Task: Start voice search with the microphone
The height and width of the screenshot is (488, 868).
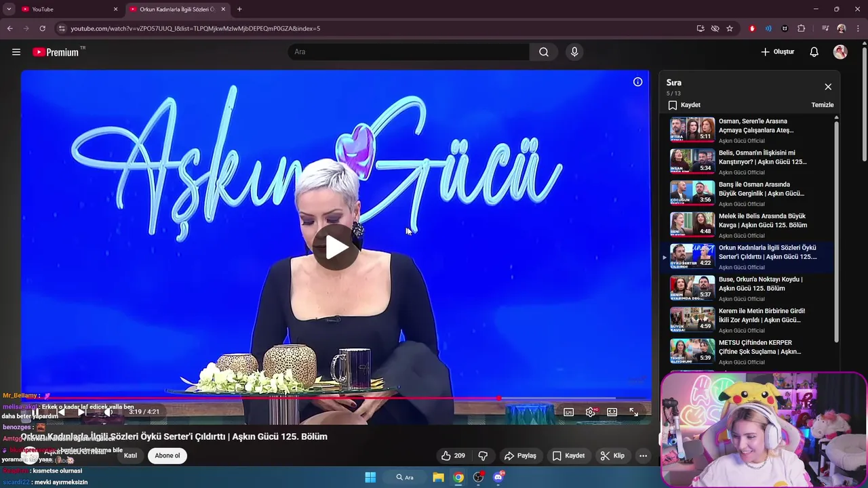Action: click(x=574, y=52)
